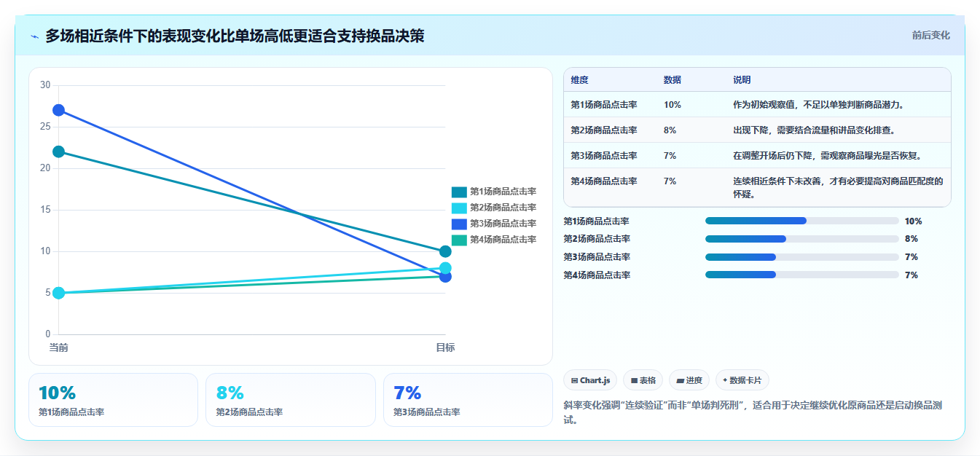
Task: Toggle the 第2场商品点击率 legend color box
Action: (x=459, y=208)
